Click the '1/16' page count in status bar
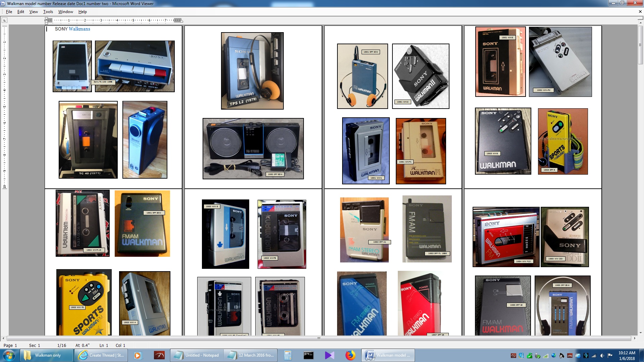644x362 pixels. tap(62, 345)
